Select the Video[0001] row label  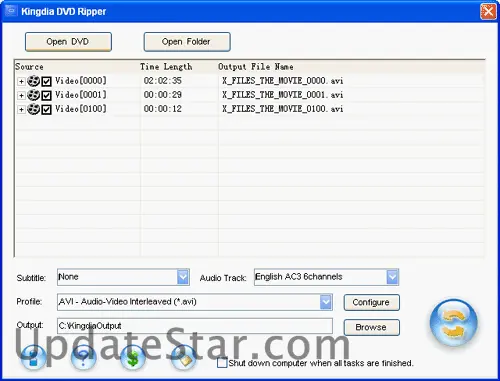pyautogui.click(x=81, y=95)
